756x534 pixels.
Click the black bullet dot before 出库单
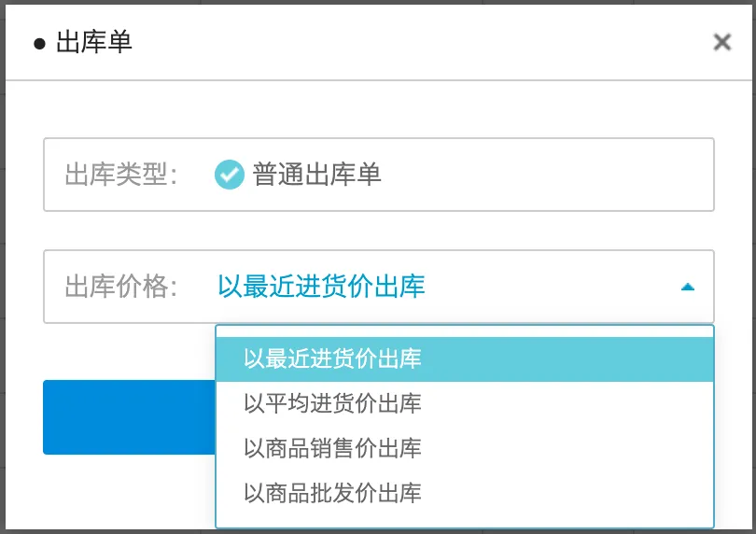pos(39,44)
